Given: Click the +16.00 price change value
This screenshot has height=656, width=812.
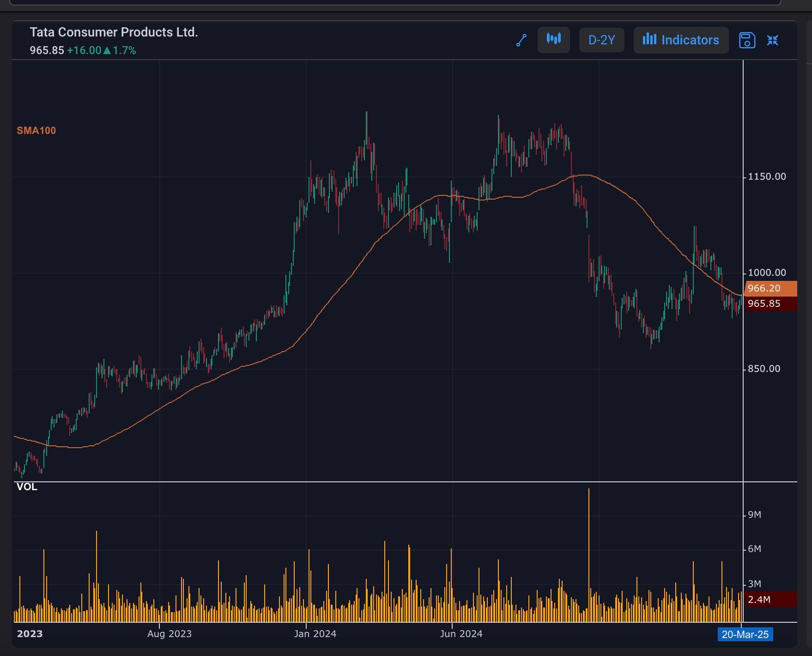Looking at the screenshot, I should 84,50.
